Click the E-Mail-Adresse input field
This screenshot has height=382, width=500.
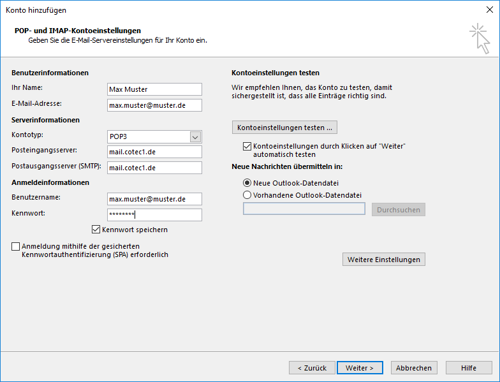[155, 105]
